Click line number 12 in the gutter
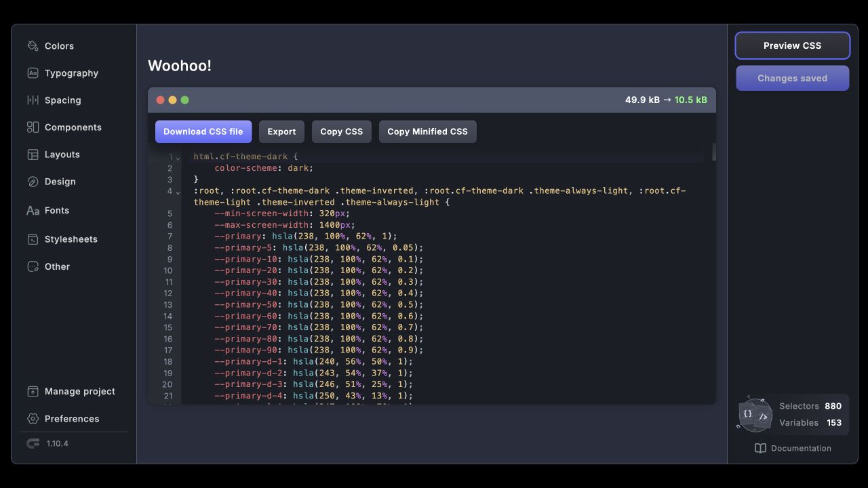This screenshot has width=868, height=488. 167,293
